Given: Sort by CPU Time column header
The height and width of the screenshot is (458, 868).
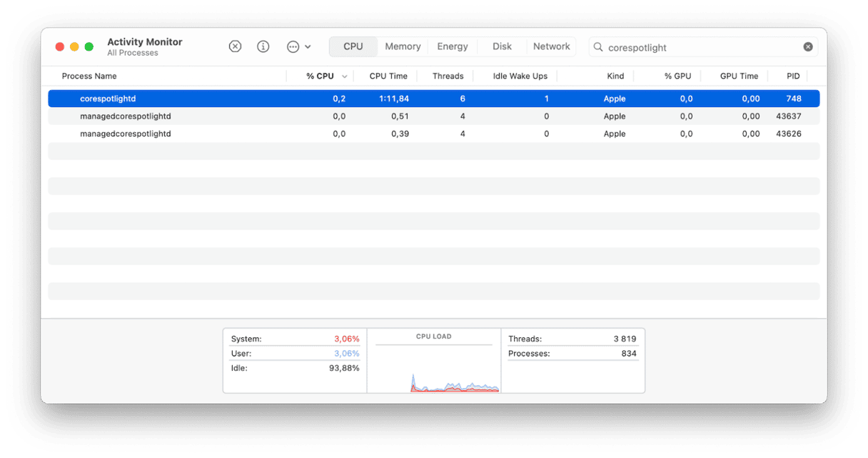Looking at the screenshot, I should click(388, 76).
